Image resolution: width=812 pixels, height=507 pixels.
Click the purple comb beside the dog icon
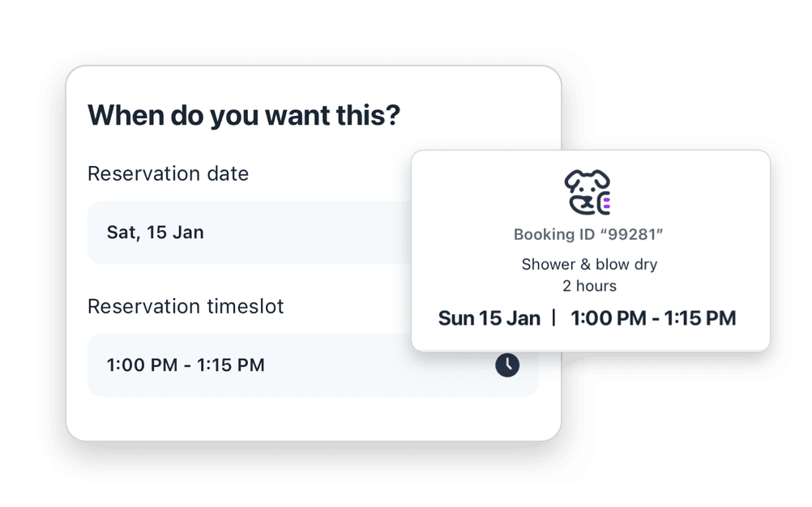point(607,202)
